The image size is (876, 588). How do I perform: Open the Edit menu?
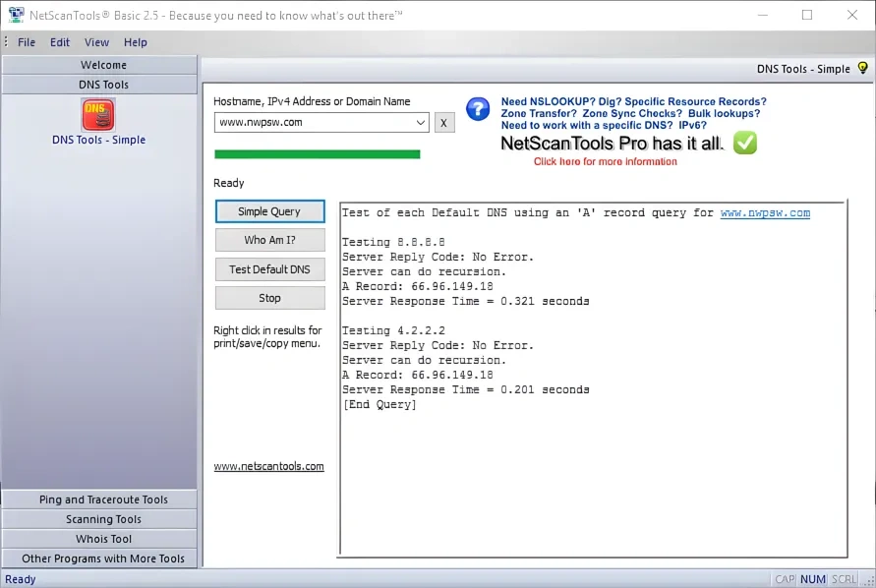pyautogui.click(x=60, y=42)
